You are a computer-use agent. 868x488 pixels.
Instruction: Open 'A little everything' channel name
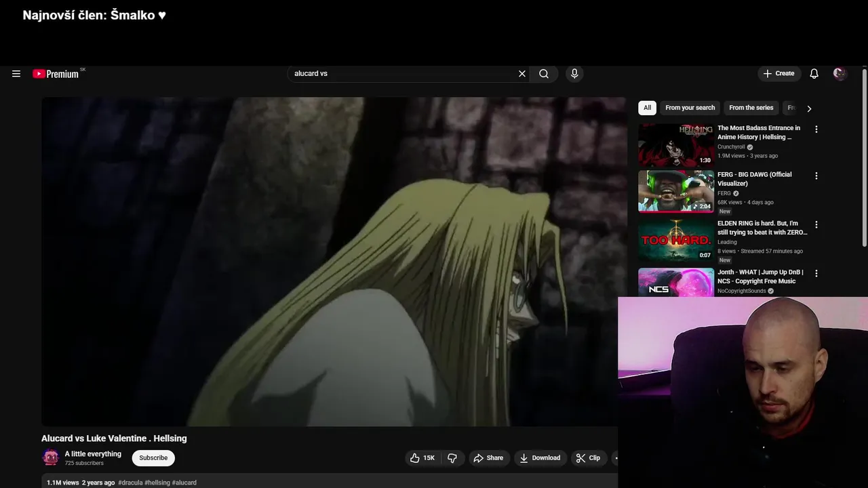pyautogui.click(x=93, y=454)
